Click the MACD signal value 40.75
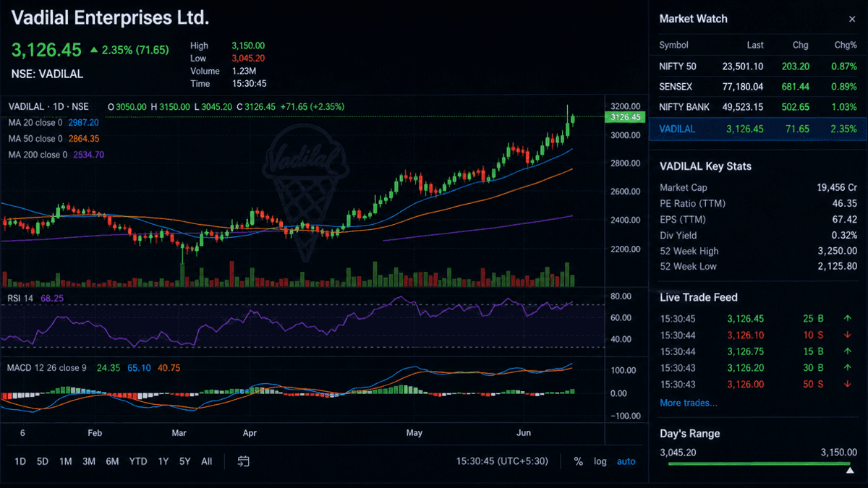868x488 pixels. point(169,368)
